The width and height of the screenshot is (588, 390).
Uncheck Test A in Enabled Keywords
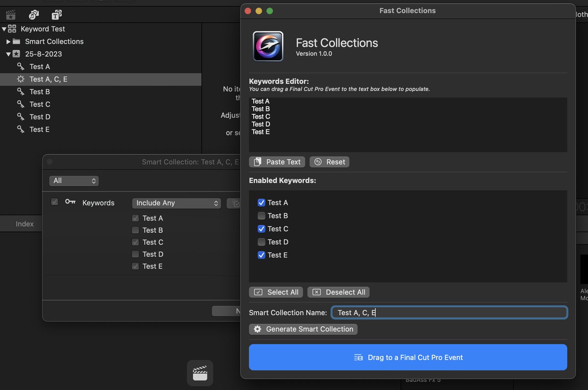point(262,202)
